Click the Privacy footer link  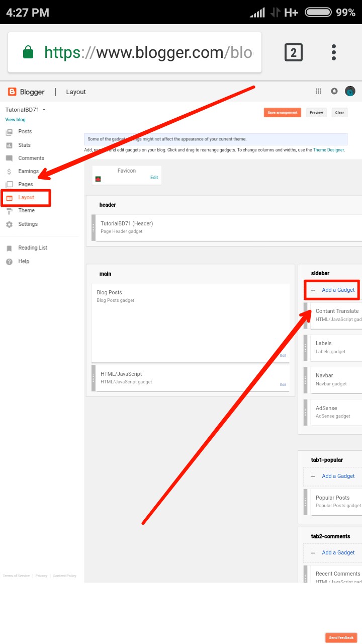pyautogui.click(x=41, y=576)
